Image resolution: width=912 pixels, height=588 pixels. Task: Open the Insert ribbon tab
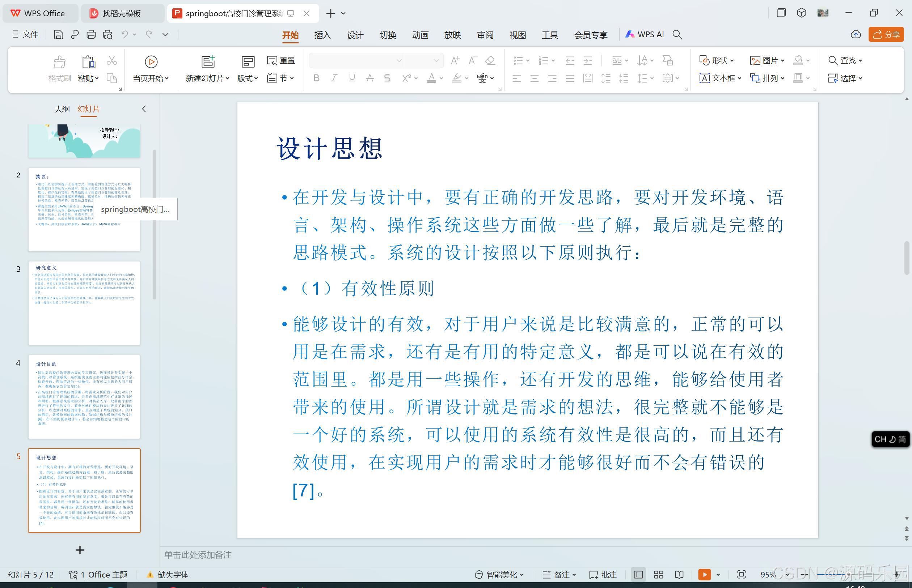322,35
